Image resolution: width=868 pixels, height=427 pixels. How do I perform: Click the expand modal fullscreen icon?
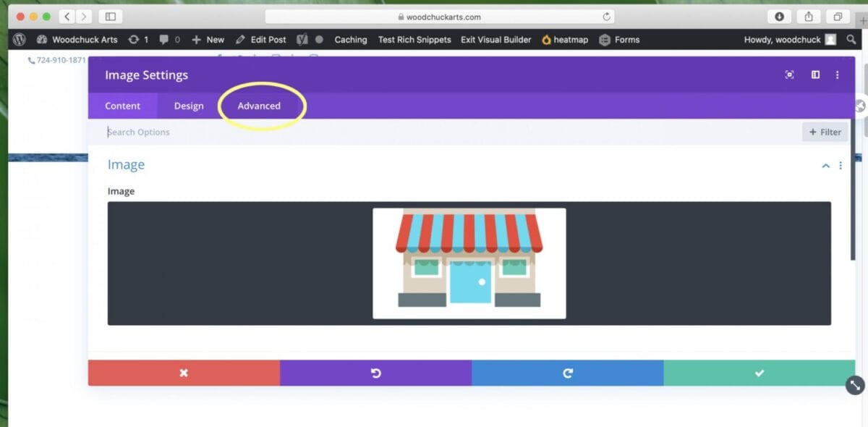789,75
